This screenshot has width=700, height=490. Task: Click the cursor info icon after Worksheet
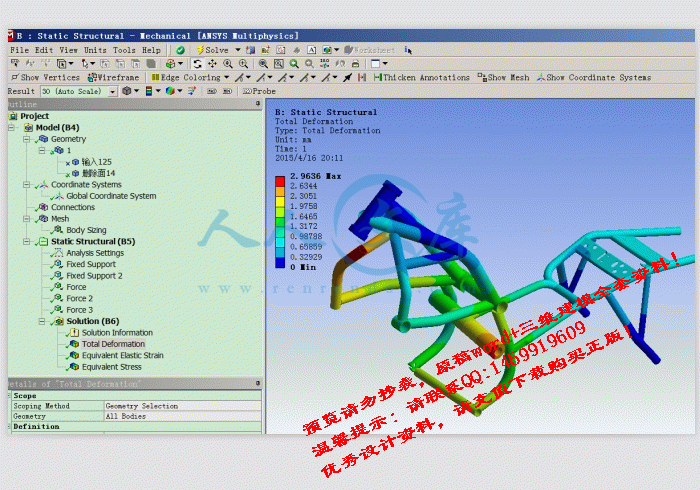pos(408,50)
